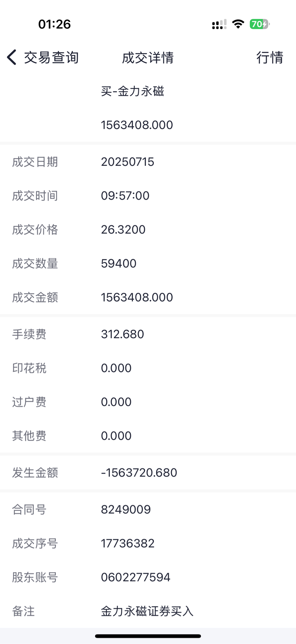Tap the 01:26 clock in the status bar

(54, 24)
